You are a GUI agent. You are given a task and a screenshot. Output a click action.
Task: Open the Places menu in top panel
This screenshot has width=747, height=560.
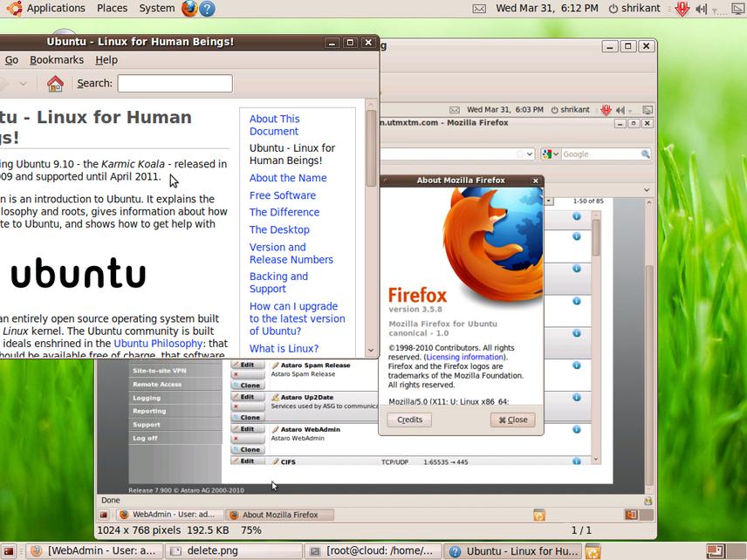pyautogui.click(x=112, y=9)
